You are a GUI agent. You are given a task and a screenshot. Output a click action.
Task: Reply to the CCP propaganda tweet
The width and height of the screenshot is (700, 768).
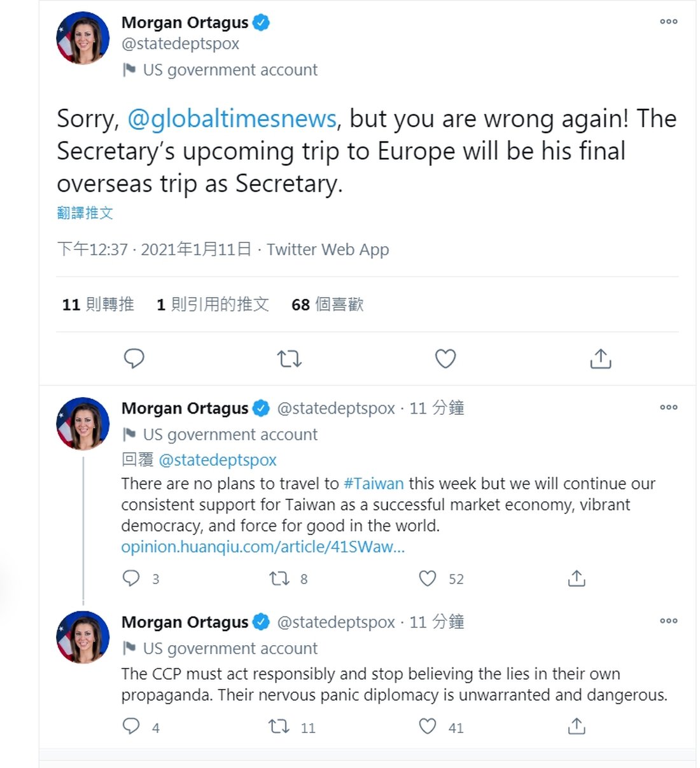click(131, 727)
